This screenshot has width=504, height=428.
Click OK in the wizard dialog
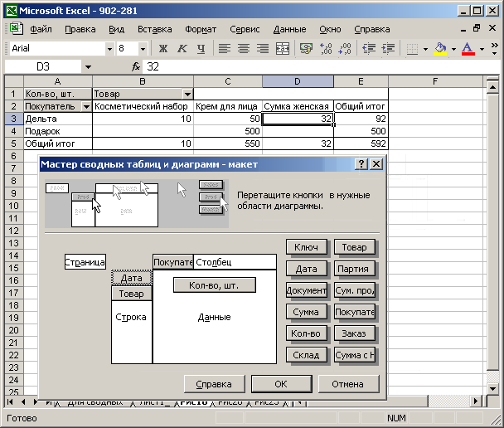point(281,384)
